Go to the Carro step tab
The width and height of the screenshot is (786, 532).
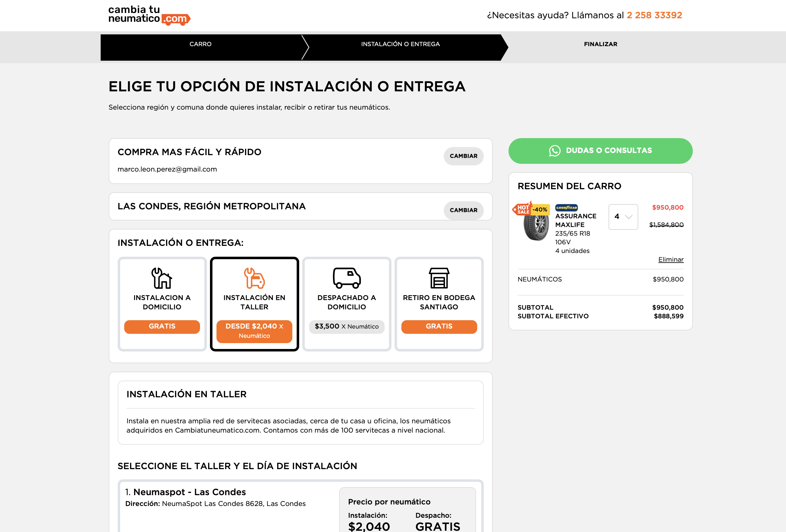[201, 44]
